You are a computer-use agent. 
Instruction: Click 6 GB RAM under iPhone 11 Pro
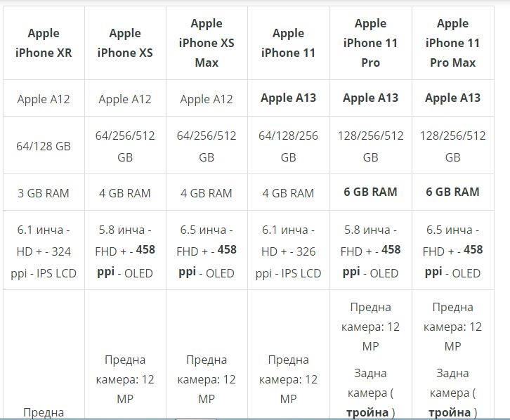[370, 192]
